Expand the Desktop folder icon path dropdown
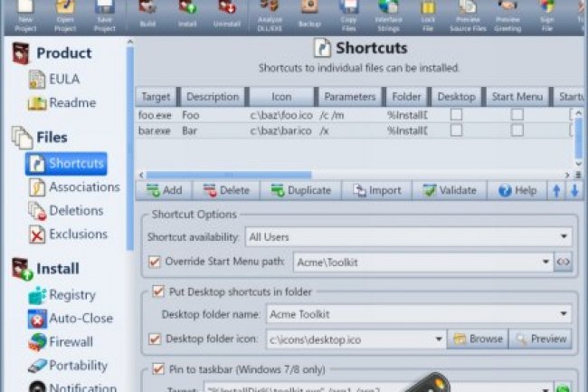This screenshot has height=392, width=588. tap(439, 339)
